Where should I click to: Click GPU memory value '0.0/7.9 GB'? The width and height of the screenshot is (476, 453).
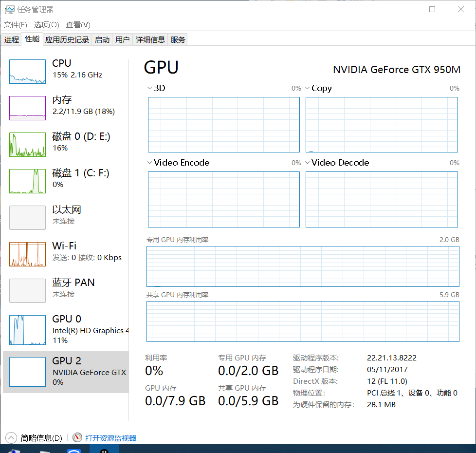(x=175, y=401)
